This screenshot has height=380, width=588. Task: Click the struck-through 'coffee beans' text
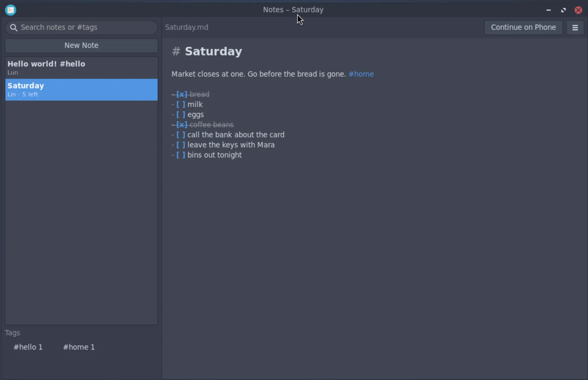[212, 125]
